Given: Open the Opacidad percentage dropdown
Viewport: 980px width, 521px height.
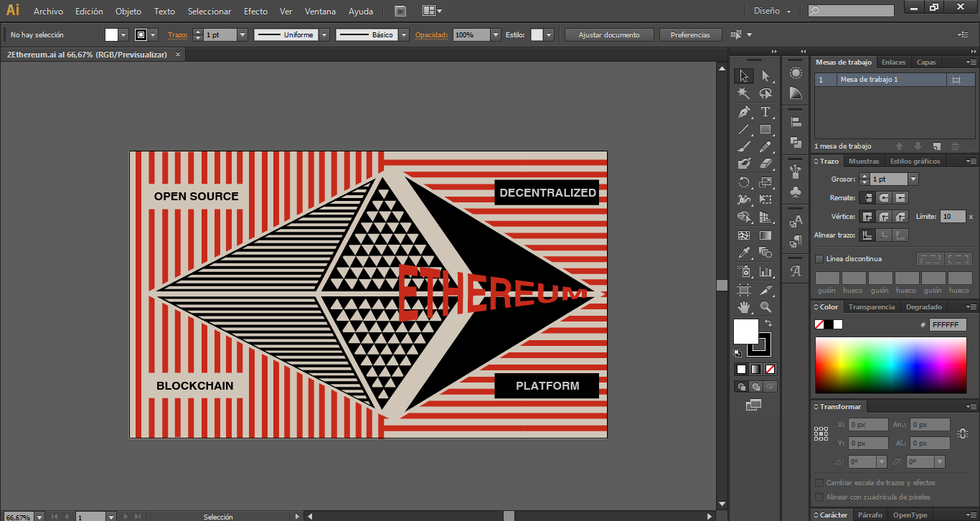Looking at the screenshot, I should (496, 35).
